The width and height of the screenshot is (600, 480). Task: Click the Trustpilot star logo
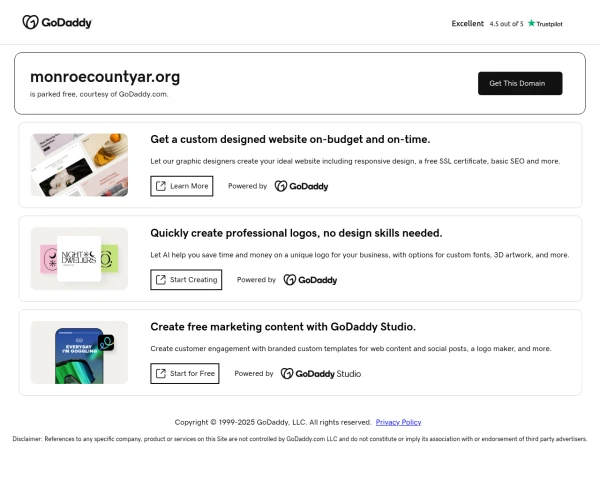(x=545, y=23)
